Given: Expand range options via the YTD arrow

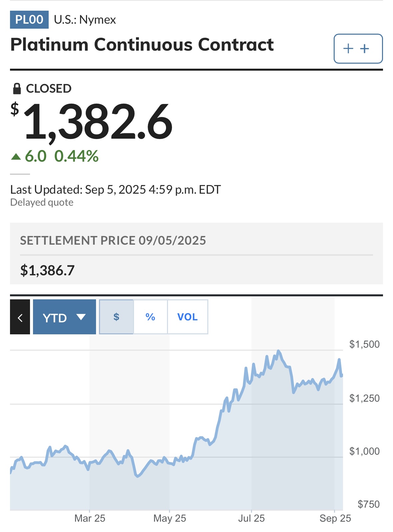Looking at the screenshot, I should click(x=81, y=317).
